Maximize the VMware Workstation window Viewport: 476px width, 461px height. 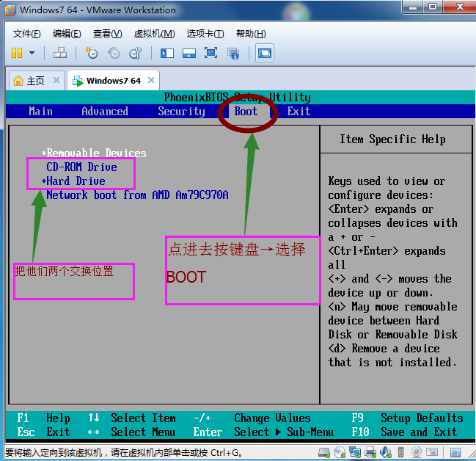point(433,7)
